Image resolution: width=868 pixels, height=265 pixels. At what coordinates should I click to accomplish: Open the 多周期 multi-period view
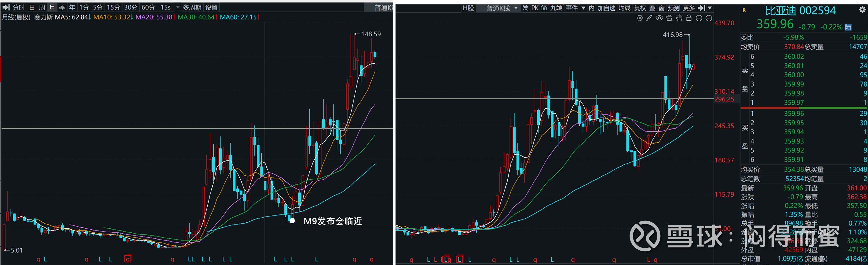tap(192, 8)
